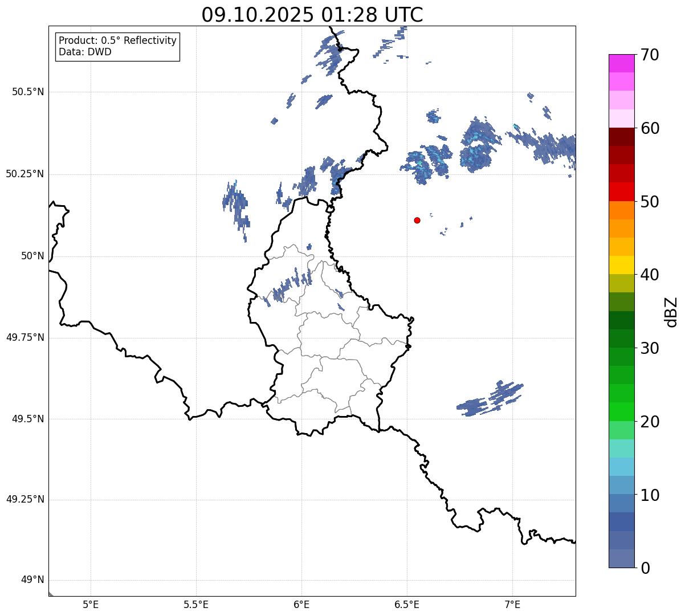Click the "49°N" latitude label

(32, 580)
